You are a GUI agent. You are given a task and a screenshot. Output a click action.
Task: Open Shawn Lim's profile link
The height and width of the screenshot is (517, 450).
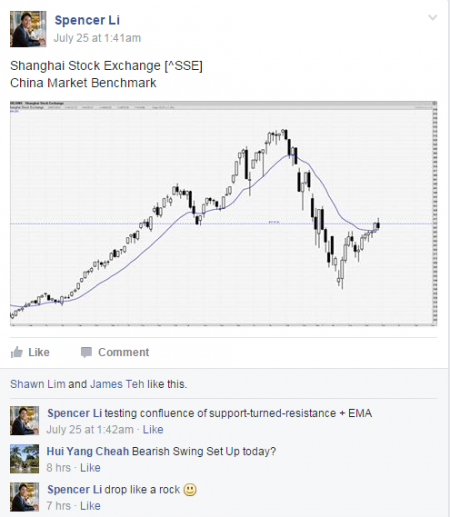[x=38, y=384]
